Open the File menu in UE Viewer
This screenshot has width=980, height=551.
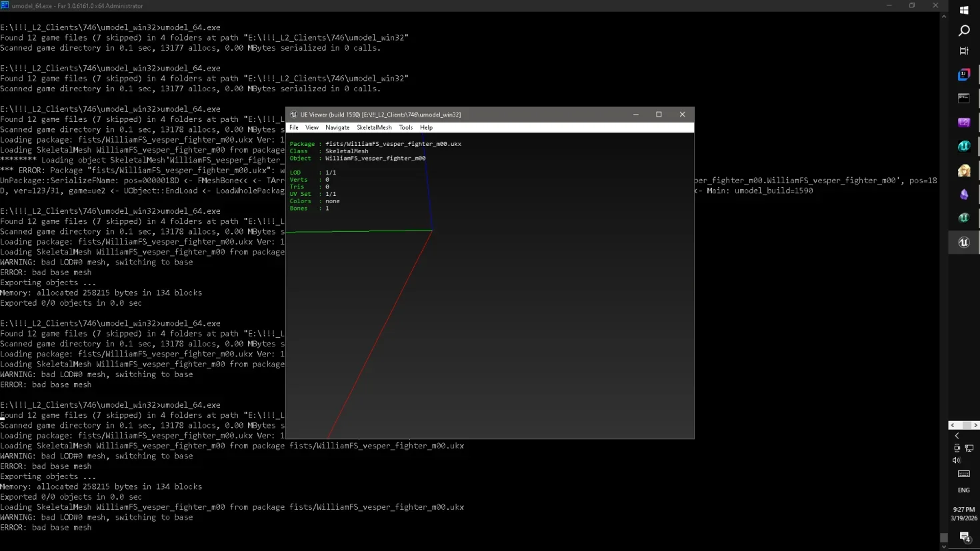coord(294,127)
